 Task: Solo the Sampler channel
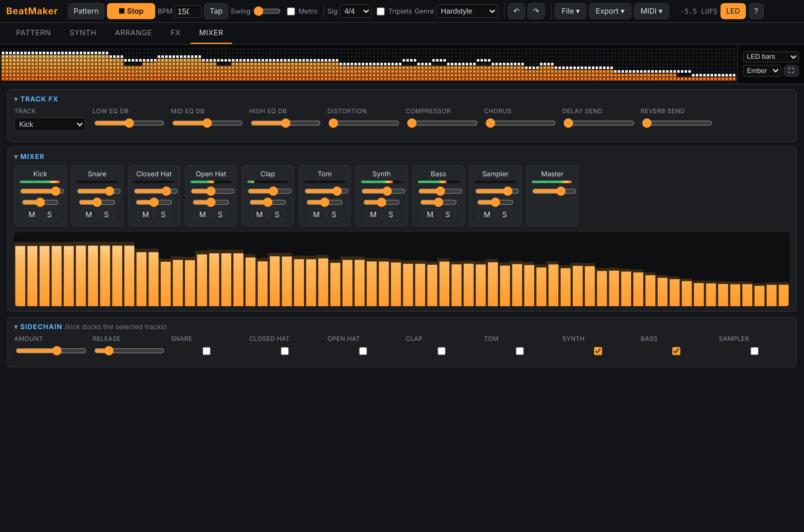[x=504, y=214]
